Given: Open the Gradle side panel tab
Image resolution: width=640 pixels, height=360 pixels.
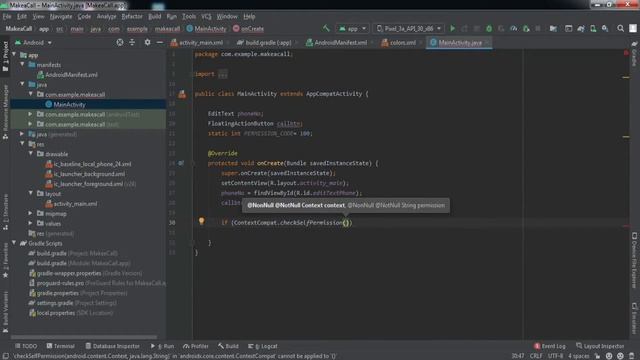Looking at the screenshot, I should pyautogui.click(x=634, y=54).
